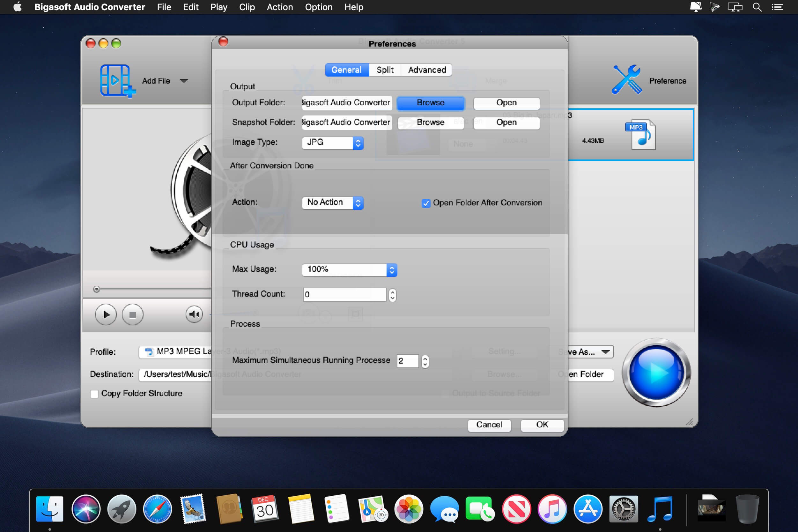Image resolution: width=798 pixels, height=532 pixels.
Task: Open Launchpad rocket icon in the dock
Action: click(x=122, y=509)
